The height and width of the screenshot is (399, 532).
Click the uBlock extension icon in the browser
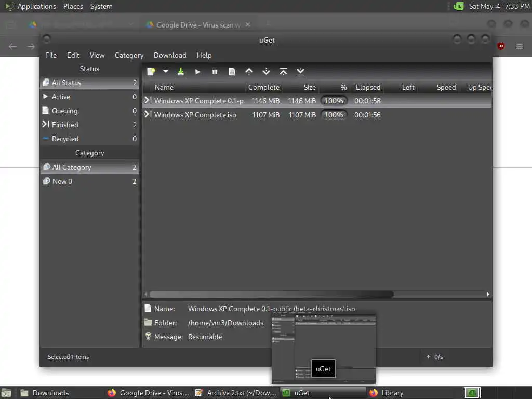click(500, 46)
